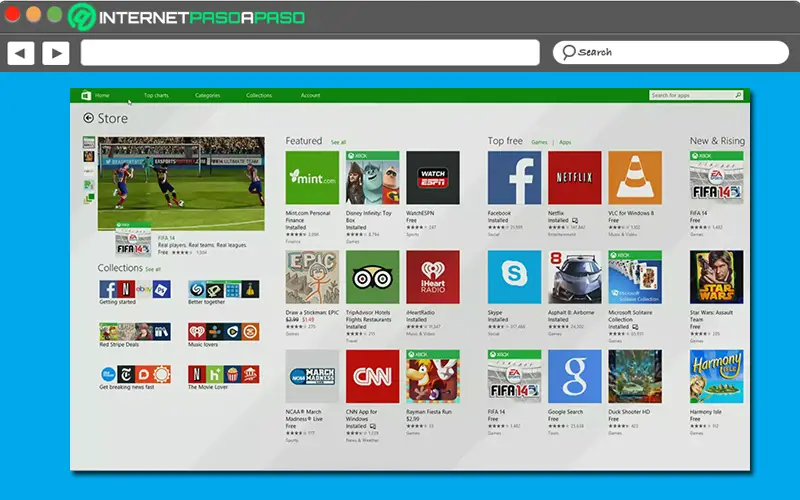Image resolution: width=800 pixels, height=500 pixels.
Task: Open the Categories menu
Action: pyautogui.click(x=207, y=95)
